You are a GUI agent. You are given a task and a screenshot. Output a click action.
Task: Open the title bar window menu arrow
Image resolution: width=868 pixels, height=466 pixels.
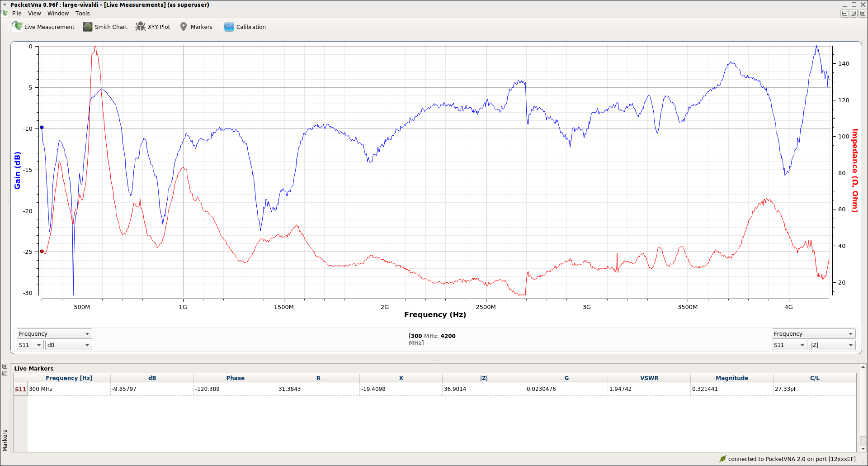[x=5, y=5]
